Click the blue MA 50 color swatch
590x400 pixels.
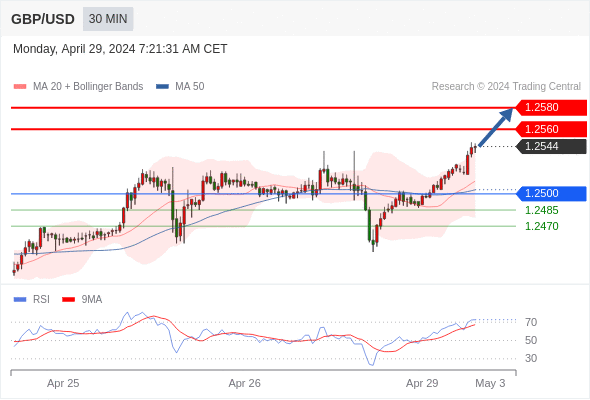click(163, 87)
